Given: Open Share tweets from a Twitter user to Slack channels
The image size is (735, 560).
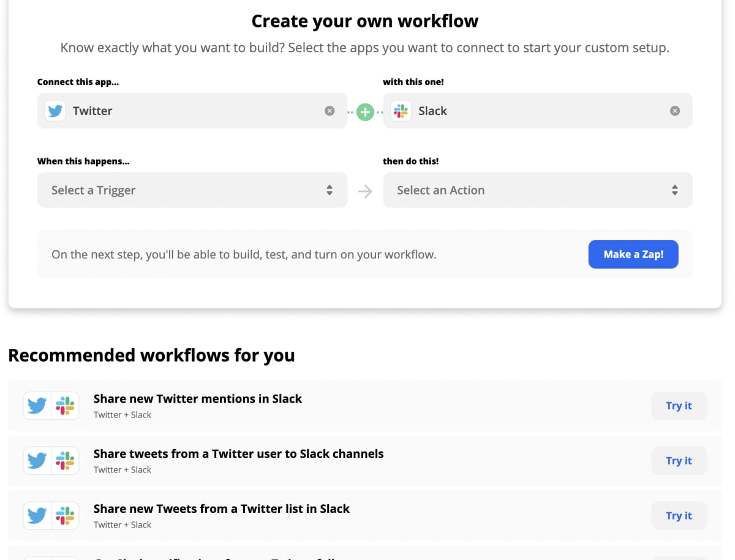Looking at the screenshot, I should coord(239,454).
